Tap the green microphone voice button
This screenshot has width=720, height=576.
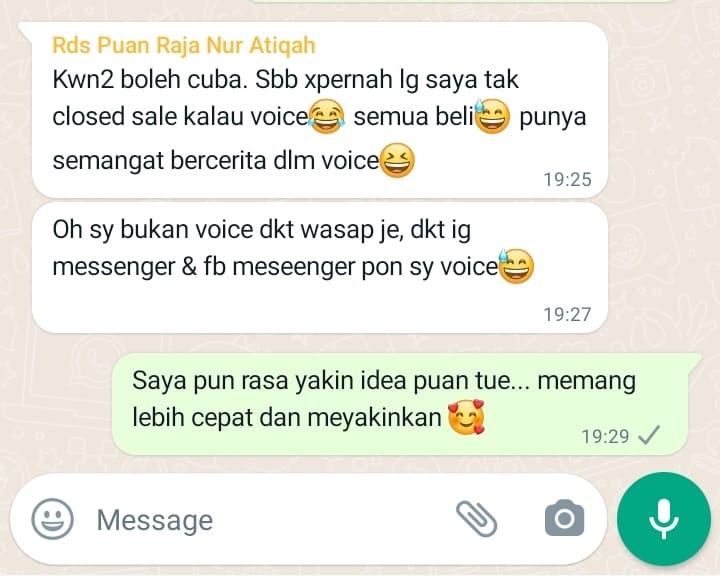(664, 519)
